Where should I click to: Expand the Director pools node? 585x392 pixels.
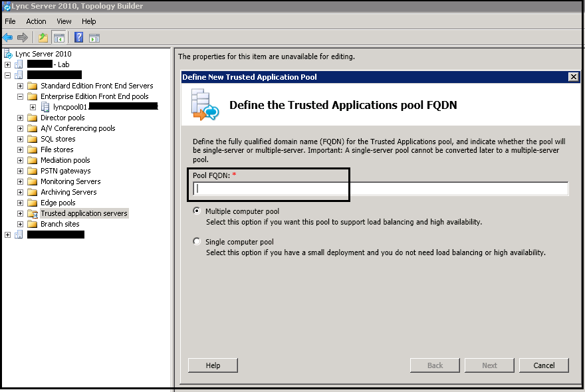pos(20,117)
